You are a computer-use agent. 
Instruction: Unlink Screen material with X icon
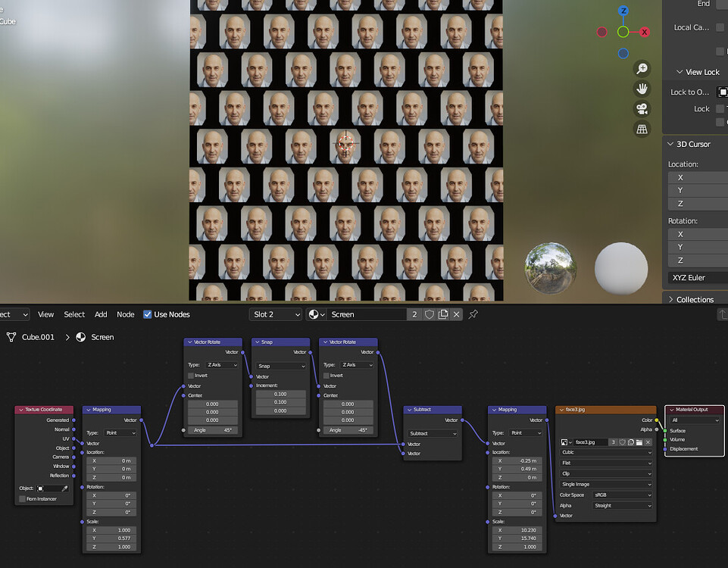coord(456,314)
